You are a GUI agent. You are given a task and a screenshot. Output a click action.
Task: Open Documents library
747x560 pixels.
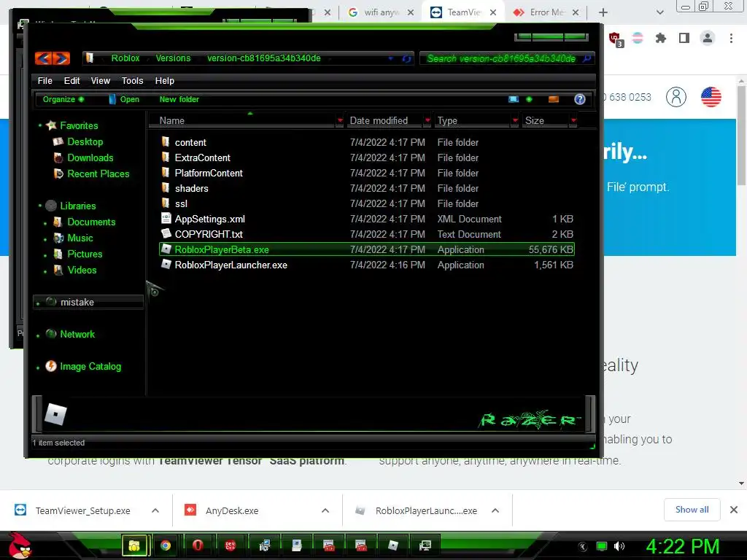point(91,222)
